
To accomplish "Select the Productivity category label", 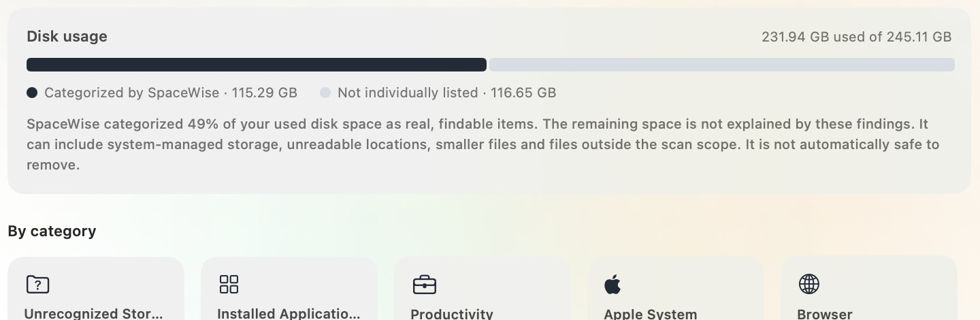I will [x=452, y=314].
